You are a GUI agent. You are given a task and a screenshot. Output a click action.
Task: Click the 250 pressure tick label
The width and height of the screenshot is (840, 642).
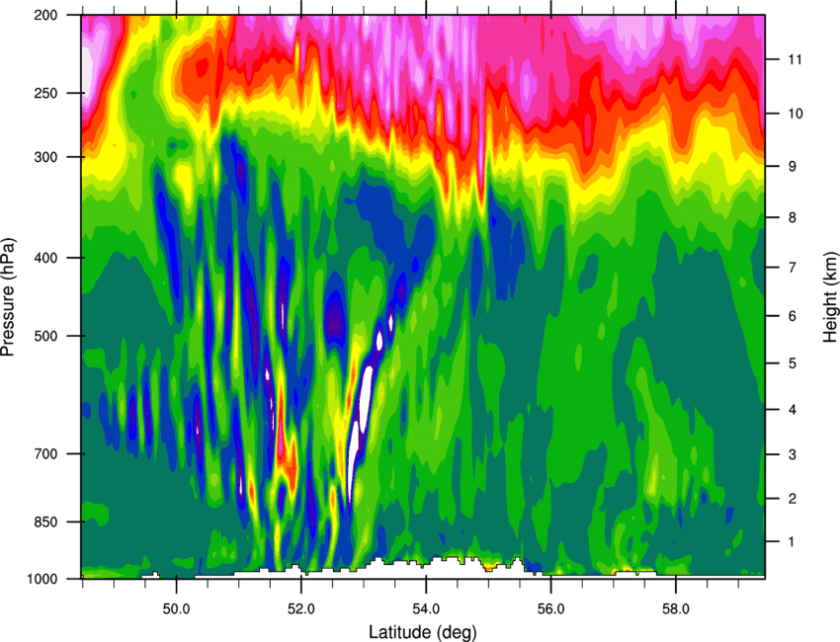click(46, 93)
